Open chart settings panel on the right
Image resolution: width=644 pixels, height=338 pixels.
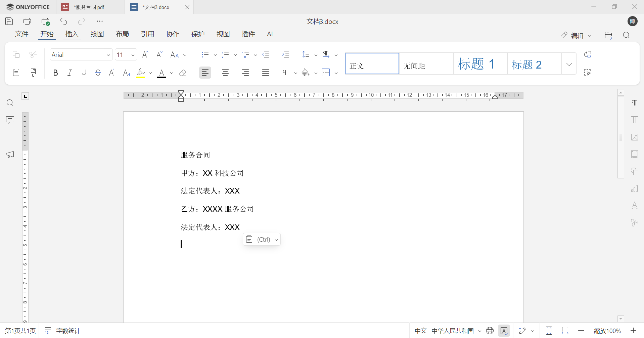[x=635, y=188]
